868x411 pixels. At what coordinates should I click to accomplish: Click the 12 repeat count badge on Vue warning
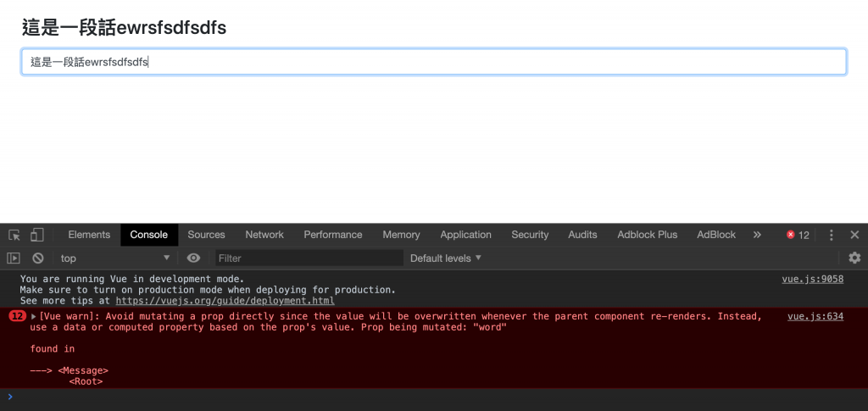[18, 316]
